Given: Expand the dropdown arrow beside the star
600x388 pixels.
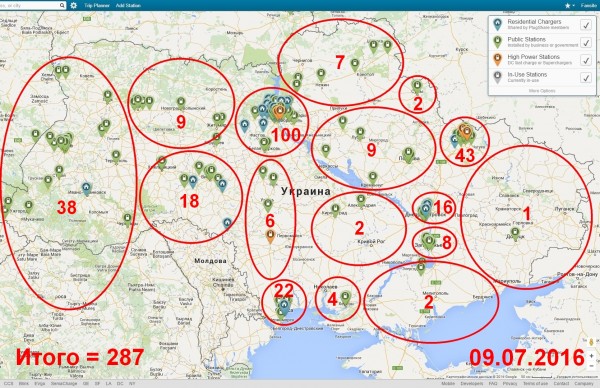Looking at the screenshot, I should pyautogui.click(x=573, y=6).
